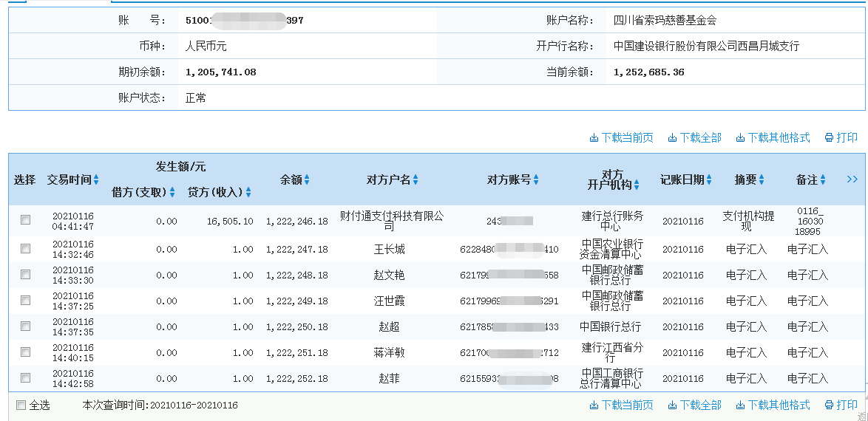
Task: Sort by 贷方(收入) column arrow
Action: point(248,193)
